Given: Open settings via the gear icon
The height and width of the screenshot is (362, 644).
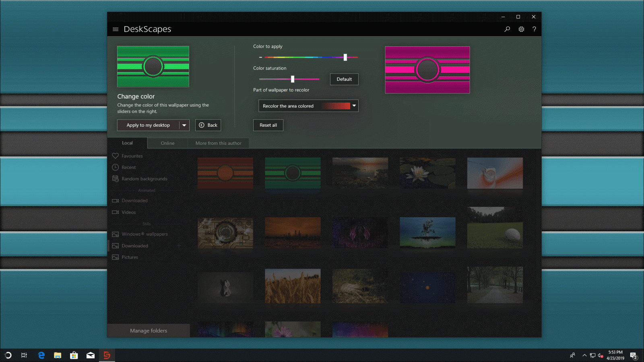Looking at the screenshot, I should (521, 29).
